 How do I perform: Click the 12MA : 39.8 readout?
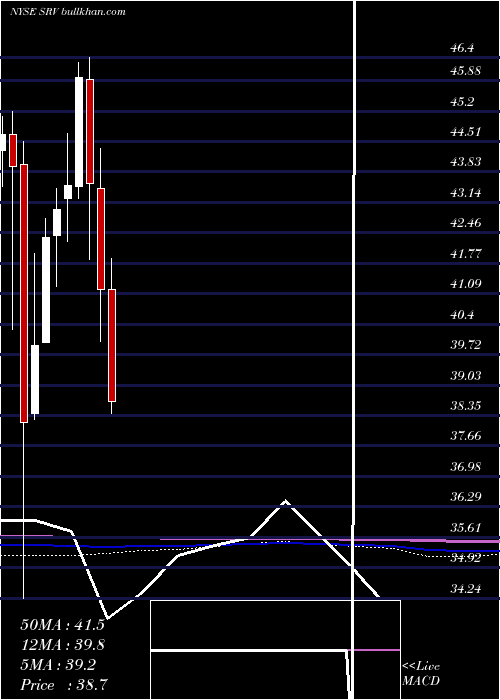(x=62, y=645)
